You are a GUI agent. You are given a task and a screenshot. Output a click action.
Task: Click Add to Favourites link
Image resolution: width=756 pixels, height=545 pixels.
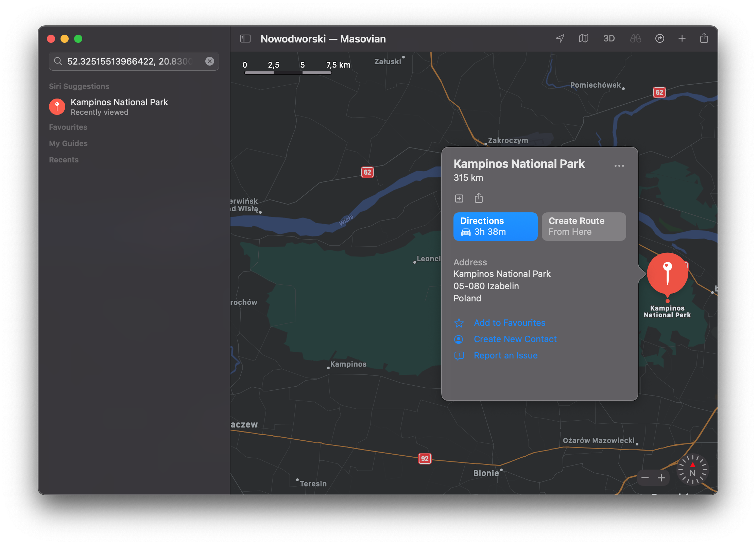coord(509,323)
